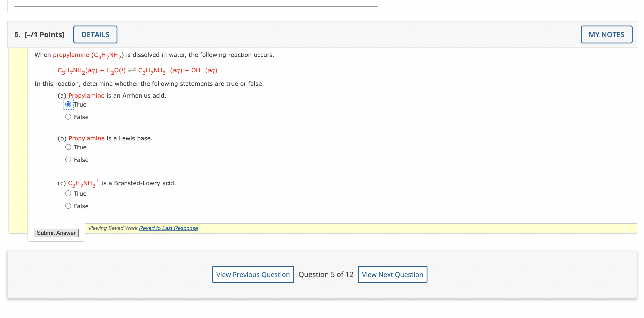
Task: Select True for Arrhenius acid statement
Action: coord(68,104)
